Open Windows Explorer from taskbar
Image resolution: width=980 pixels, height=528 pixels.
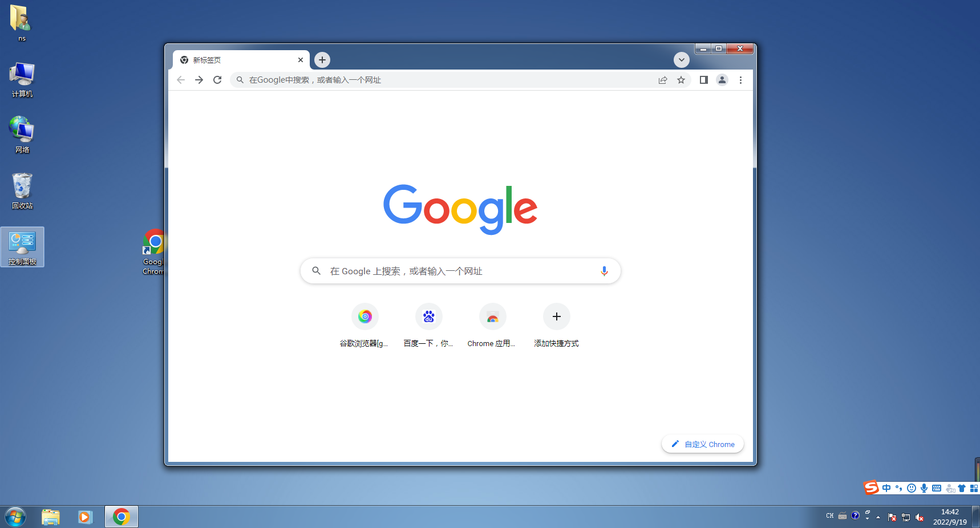click(51, 517)
